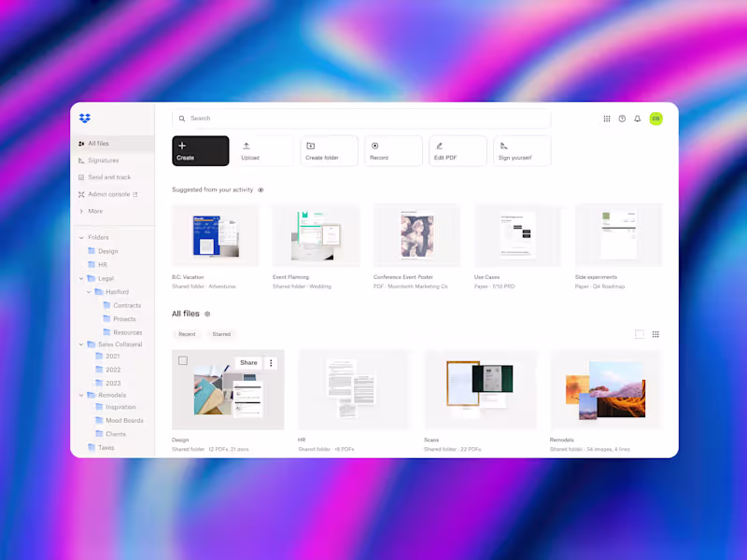Open Side experiments suggested thumbnail
Viewport: 747px width, 560px height.
click(x=618, y=235)
